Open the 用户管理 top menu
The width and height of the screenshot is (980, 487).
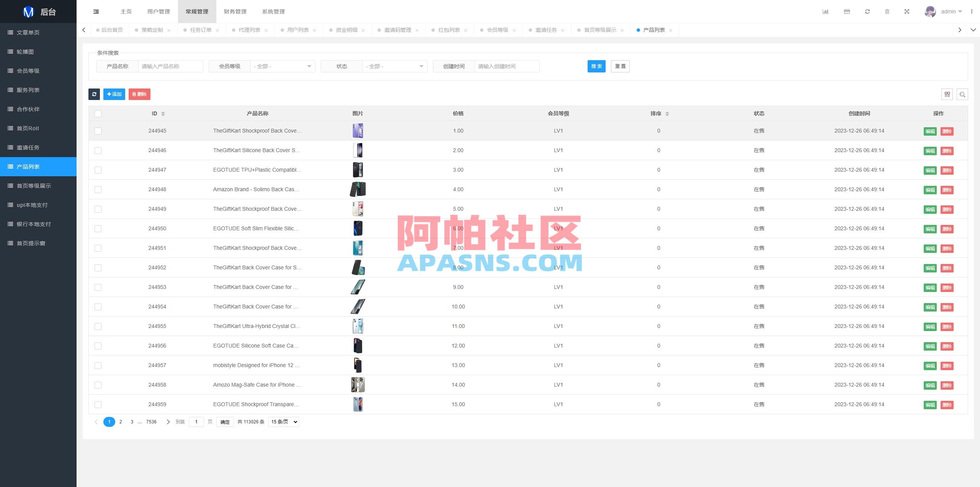click(159, 11)
